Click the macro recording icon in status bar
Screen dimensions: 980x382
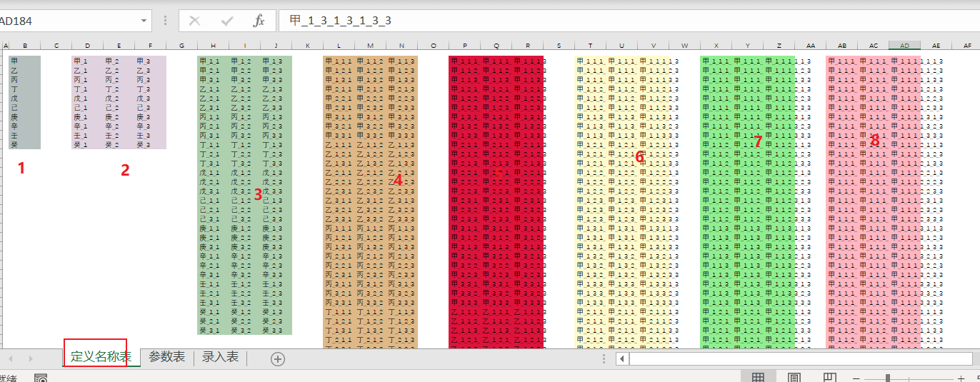(x=41, y=378)
